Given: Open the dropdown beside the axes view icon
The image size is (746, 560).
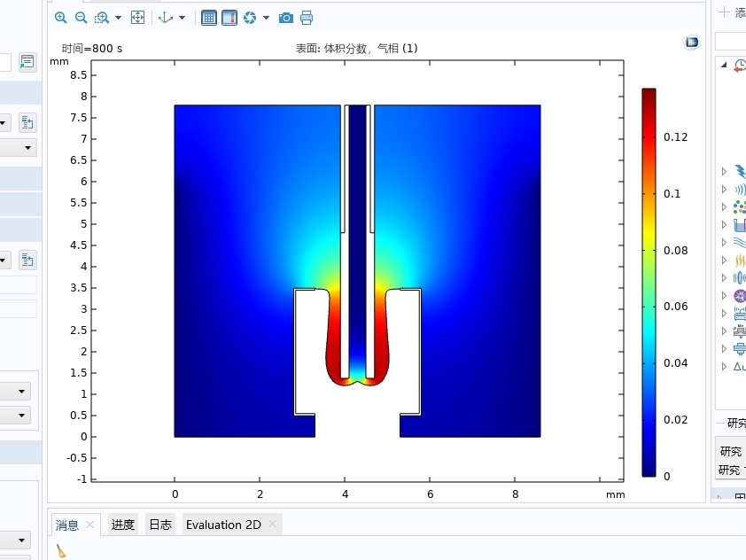Looking at the screenshot, I should [182, 18].
